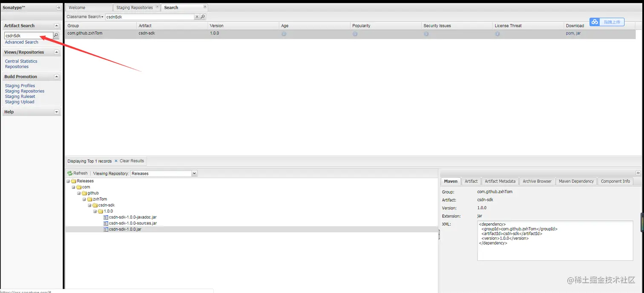Open Staging Profiles

coord(20,86)
